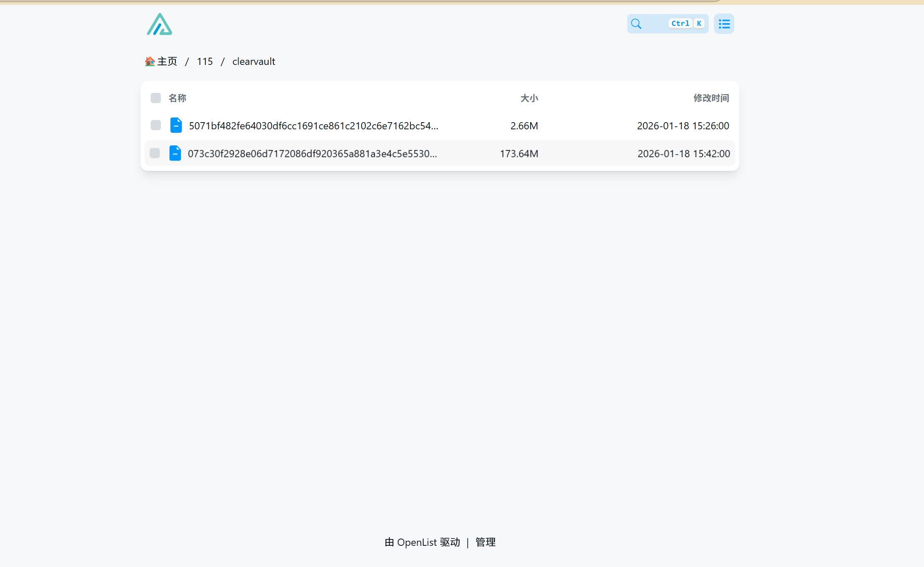The height and width of the screenshot is (567, 924).
Task: Select clearvault breadcrumb item
Action: [253, 61]
